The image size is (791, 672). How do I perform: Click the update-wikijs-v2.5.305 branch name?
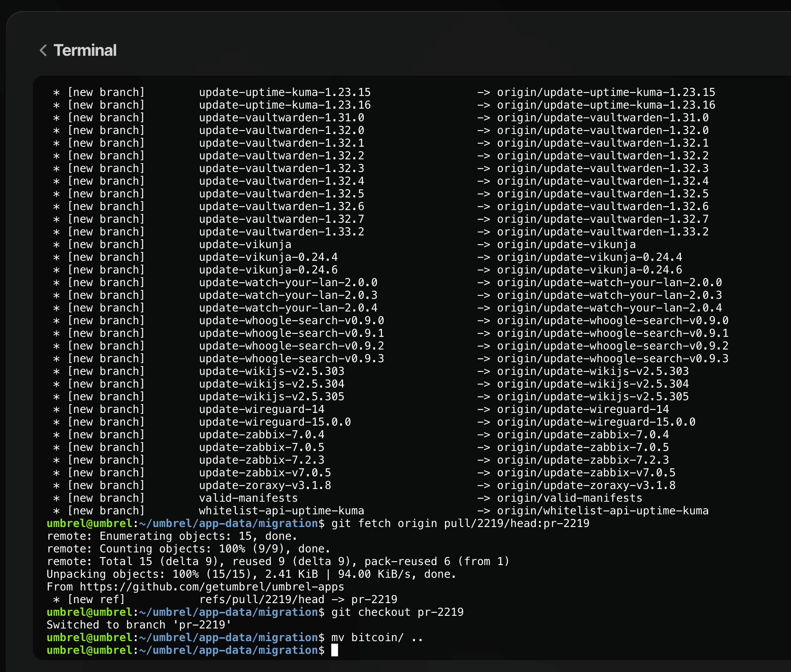[272, 396]
